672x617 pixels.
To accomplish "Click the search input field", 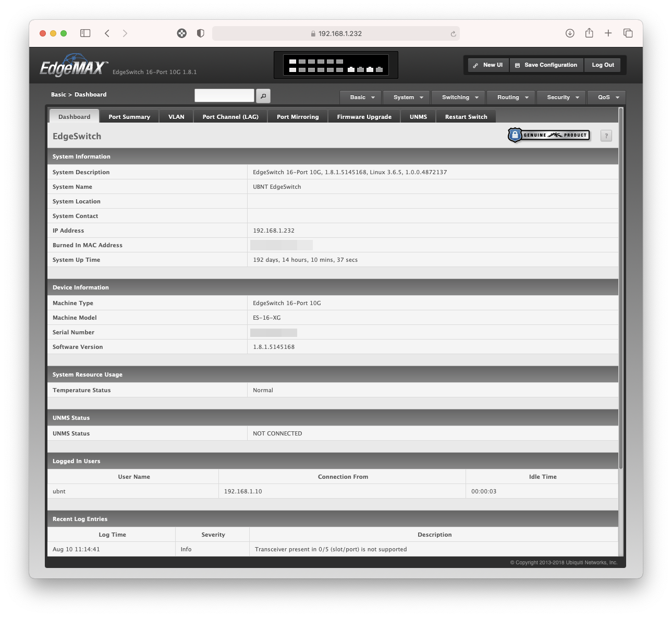I will coord(224,95).
